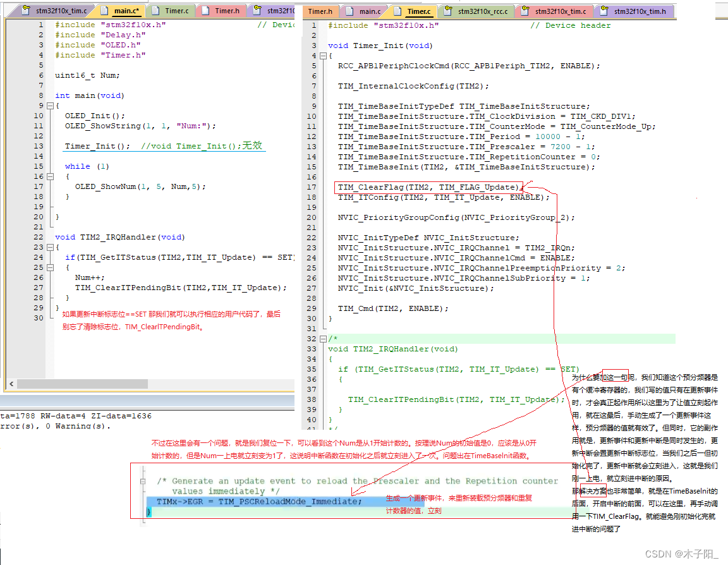728x565 pixels.
Task: Click 'NVIC_PriorityGroupConfig(NVIC_PriorityGroup_2);' line
Action: point(456,218)
